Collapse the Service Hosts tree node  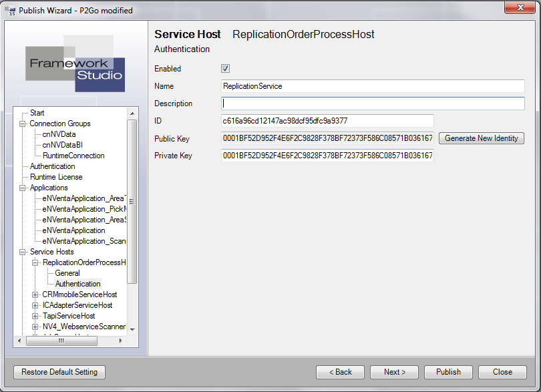tap(23, 252)
